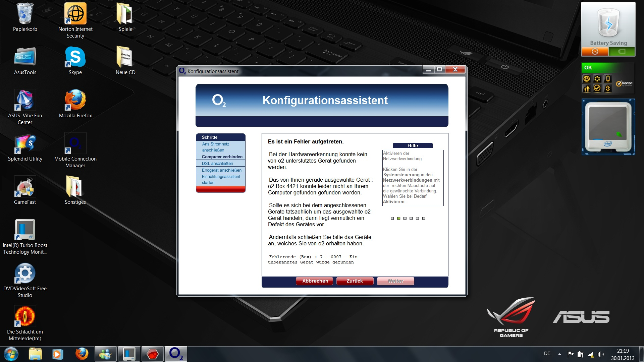Select the 'DSL anschließen' step
644x362 pixels.
point(221,163)
